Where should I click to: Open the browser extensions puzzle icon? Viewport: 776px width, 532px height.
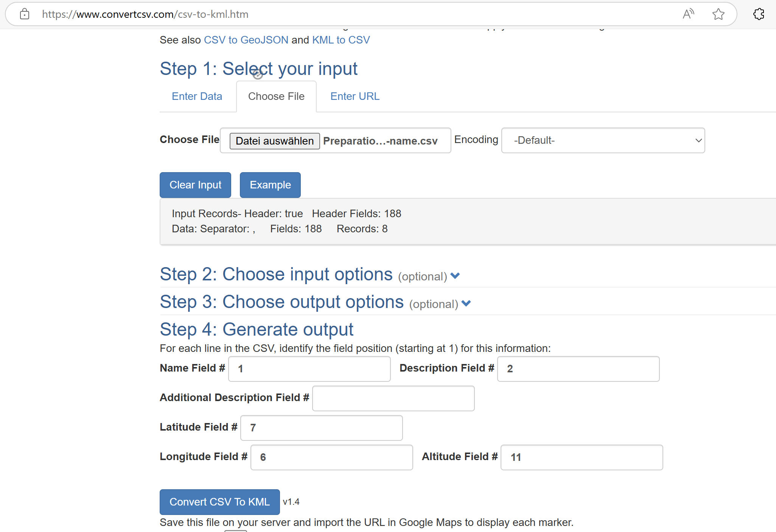tap(759, 14)
